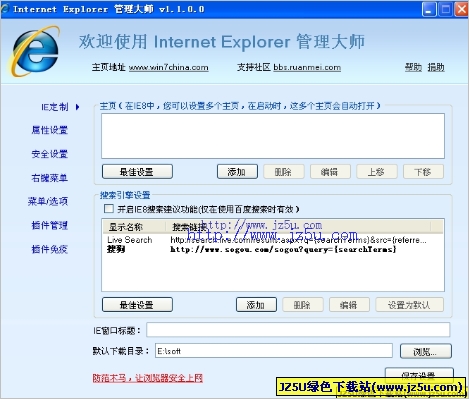Switch to 菜单/选项 section
This screenshot has width=469, height=399.
tap(48, 201)
